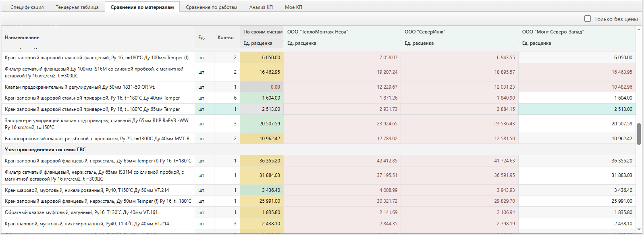Screen dimensions: 644x235
Task: Click the own-price cell showing 0.00
Action: pyautogui.click(x=262, y=87)
